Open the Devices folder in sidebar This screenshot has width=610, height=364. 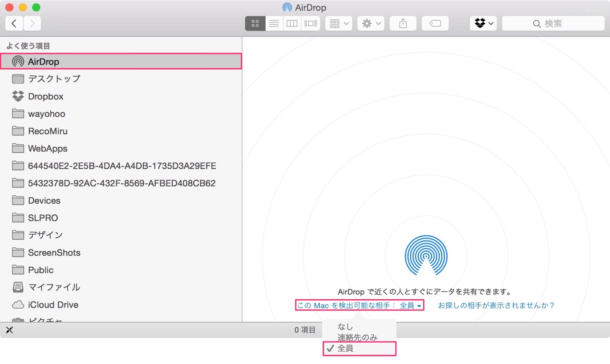pyautogui.click(x=121, y=200)
